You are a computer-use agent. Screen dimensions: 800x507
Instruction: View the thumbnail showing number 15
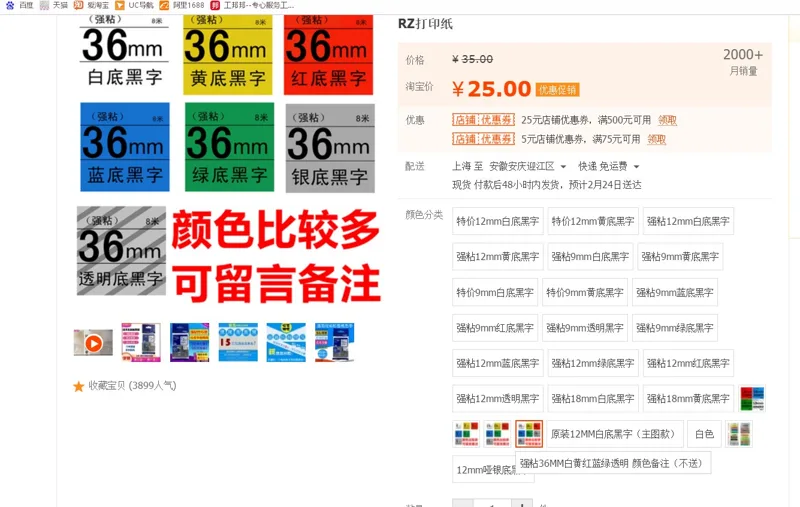[x=238, y=342]
